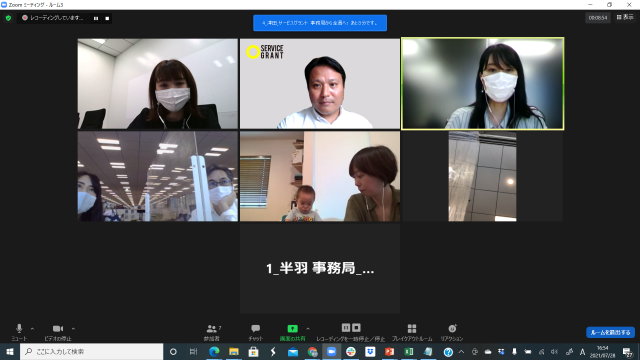The image size is (640, 360).
Task: Open the View layout menu at top-right
Action: click(625, 17)
